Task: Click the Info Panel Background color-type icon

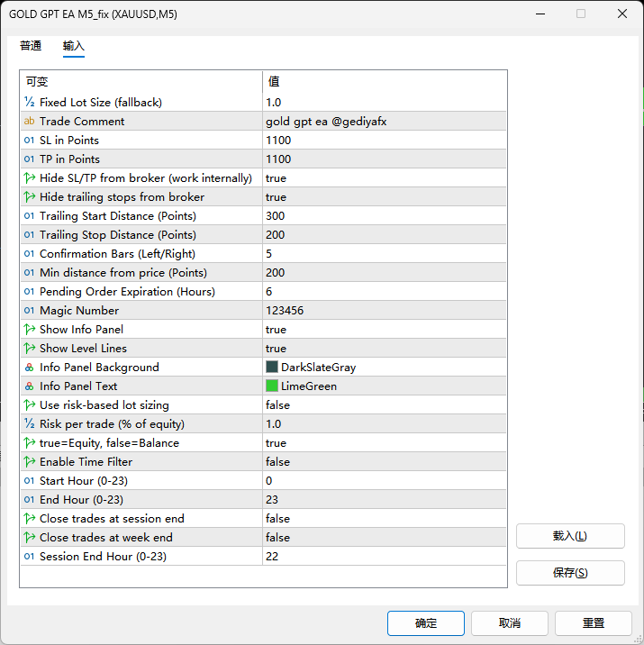Action: click(x=30, y=367)
